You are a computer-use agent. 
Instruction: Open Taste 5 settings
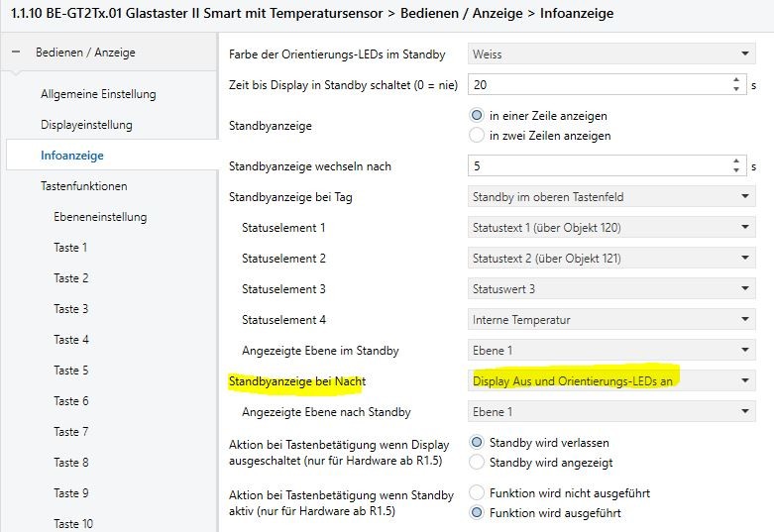pos(71,371)
